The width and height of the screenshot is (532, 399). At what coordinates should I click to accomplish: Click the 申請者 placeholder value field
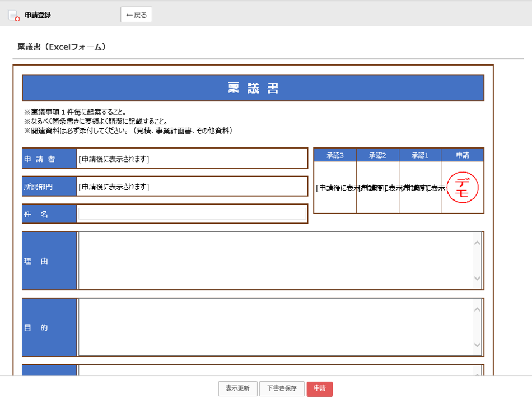pyautogui.click(x=192, y=159)
